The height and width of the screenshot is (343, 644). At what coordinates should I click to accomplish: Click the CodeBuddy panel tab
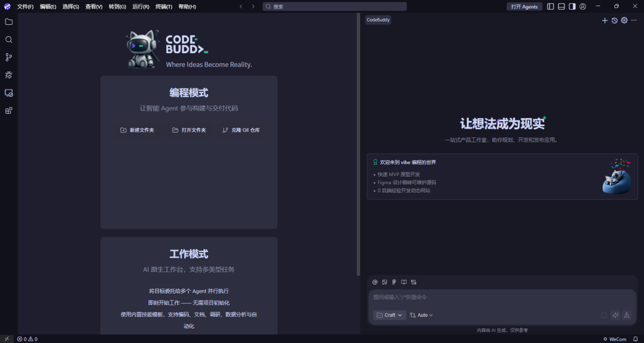(378, 20)
